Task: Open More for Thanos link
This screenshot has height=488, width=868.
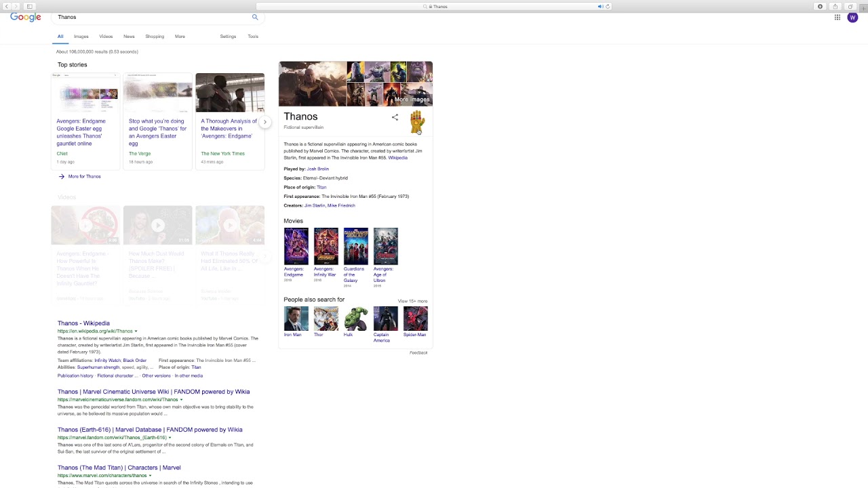Action: (84, 176)
